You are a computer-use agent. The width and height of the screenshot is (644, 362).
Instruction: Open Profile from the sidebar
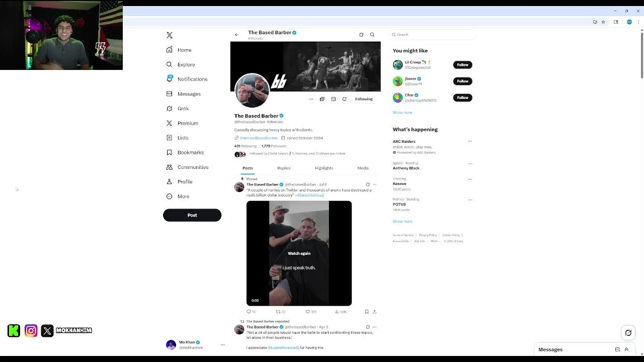tap(179, 182)
